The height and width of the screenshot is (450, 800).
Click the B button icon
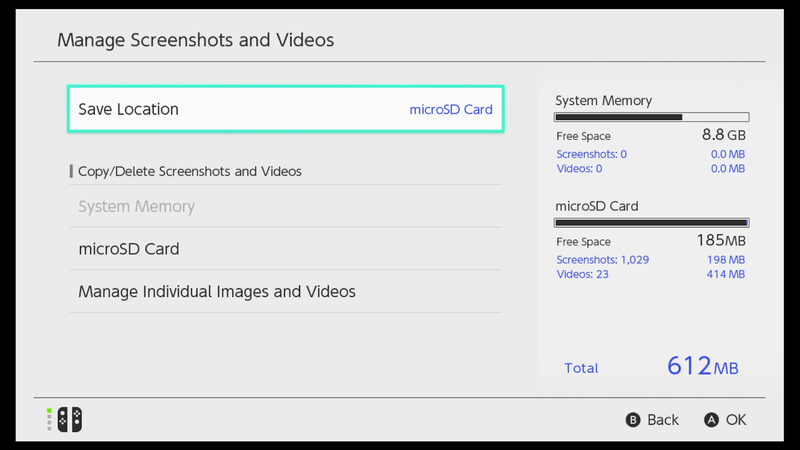point(633,420)
